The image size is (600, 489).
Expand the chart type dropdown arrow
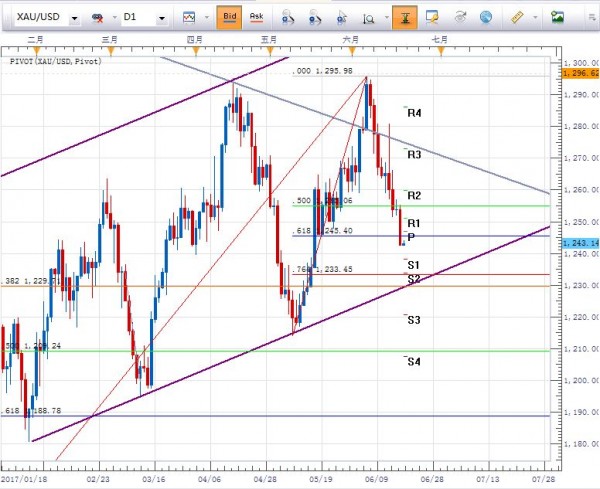click(x=207, y=17)
